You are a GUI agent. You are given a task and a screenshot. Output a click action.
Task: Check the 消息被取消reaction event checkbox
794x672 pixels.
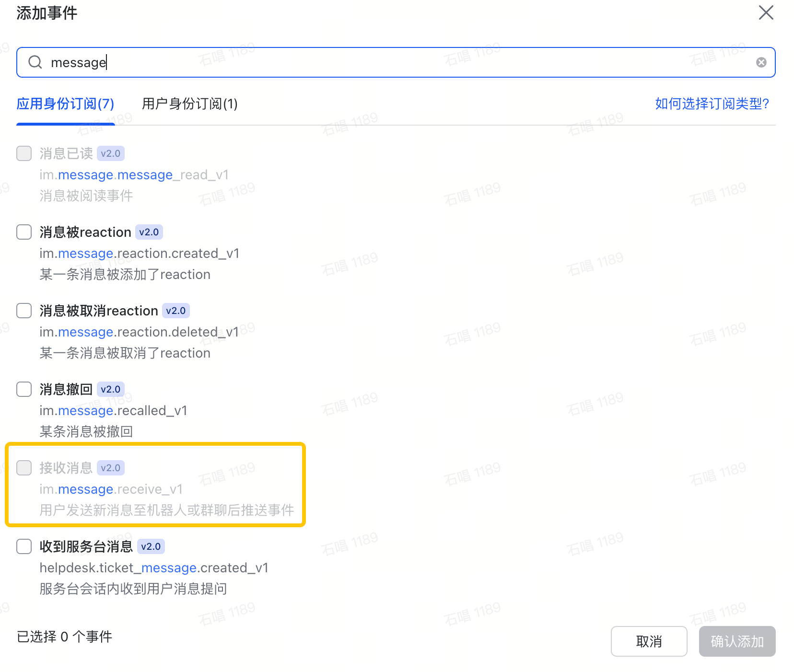[23, 311]
